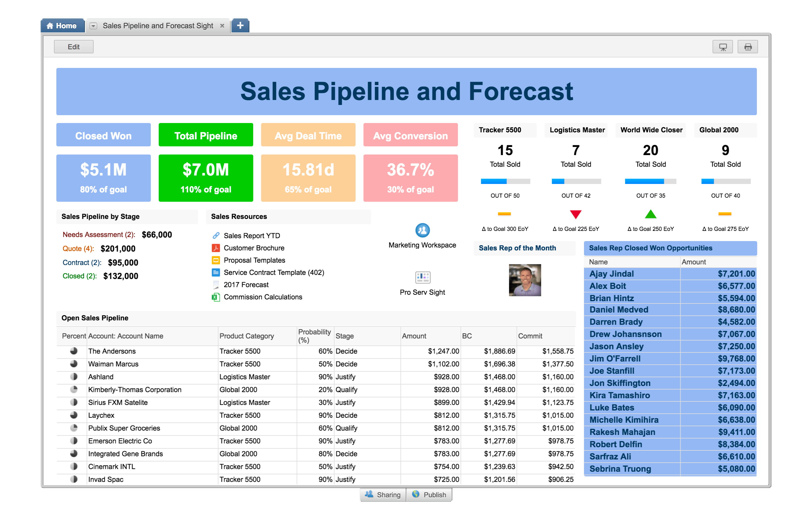Screen dimensions: 812x516
Task: Click the Publish button
Action: (429, 494)
